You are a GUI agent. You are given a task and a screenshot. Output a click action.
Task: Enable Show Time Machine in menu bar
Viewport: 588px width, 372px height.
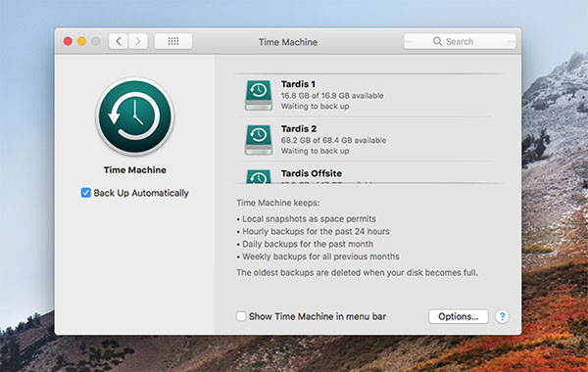[241, 316]
